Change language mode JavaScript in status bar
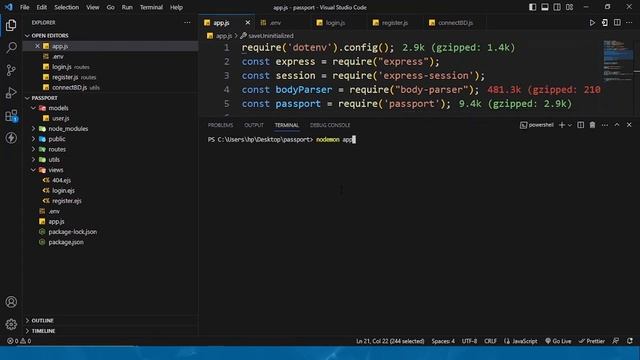The width and height of the screenshot is (640, 360). tap(521, 341)
